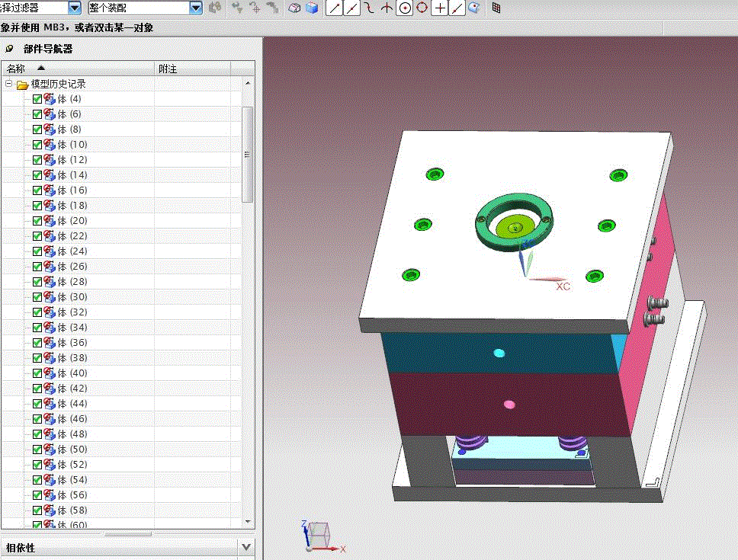Select the blue solid cube toolbar icon
This screenshot has width=738, height=560.
click(311, 8)
